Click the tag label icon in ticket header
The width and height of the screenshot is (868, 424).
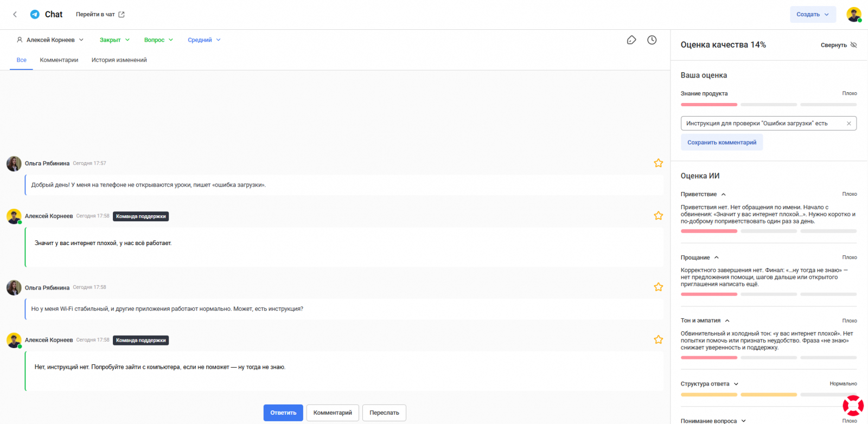631,40
